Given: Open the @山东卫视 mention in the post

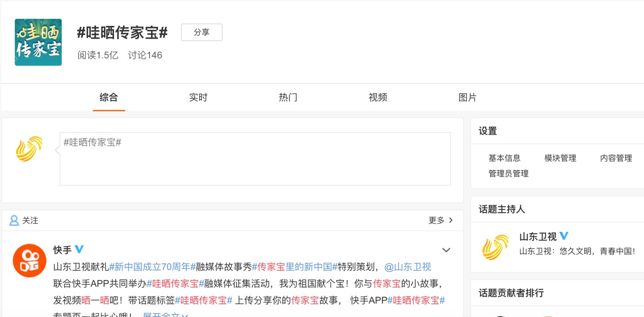Looking at the screenshot, I should point(408,267).
